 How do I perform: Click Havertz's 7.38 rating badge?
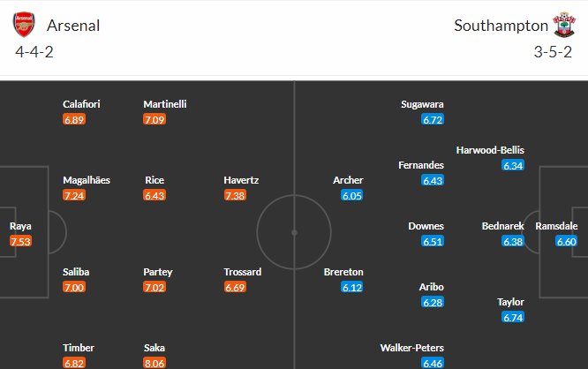(x=235, y=195)
